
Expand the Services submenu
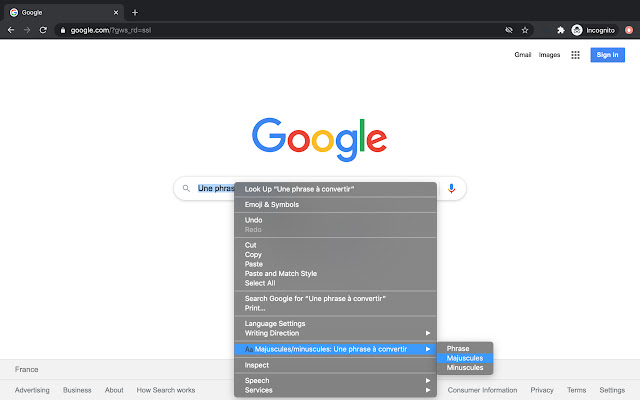pyautogui.click(x=336, y=390)
